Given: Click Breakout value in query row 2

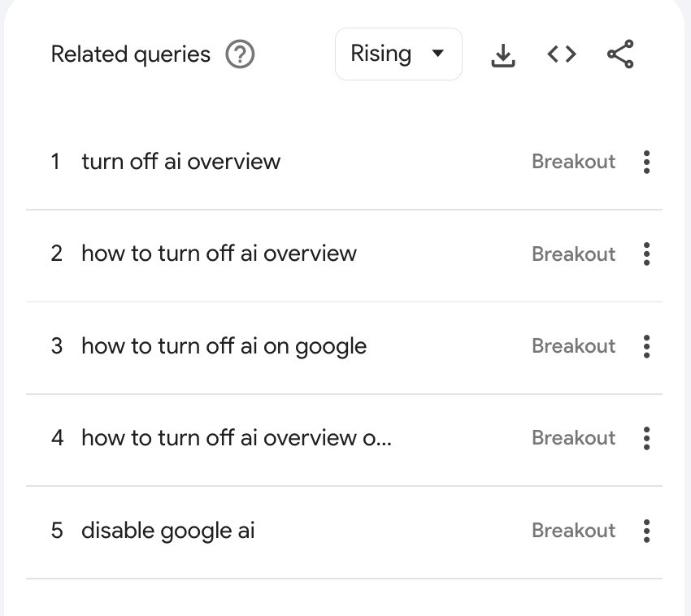Looking at the screenshot, I should pos(574,254).
